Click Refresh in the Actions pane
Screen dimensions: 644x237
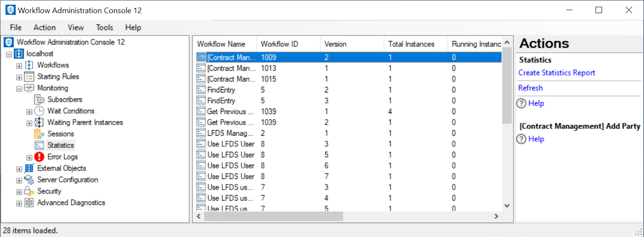click(x=530, y=88)
